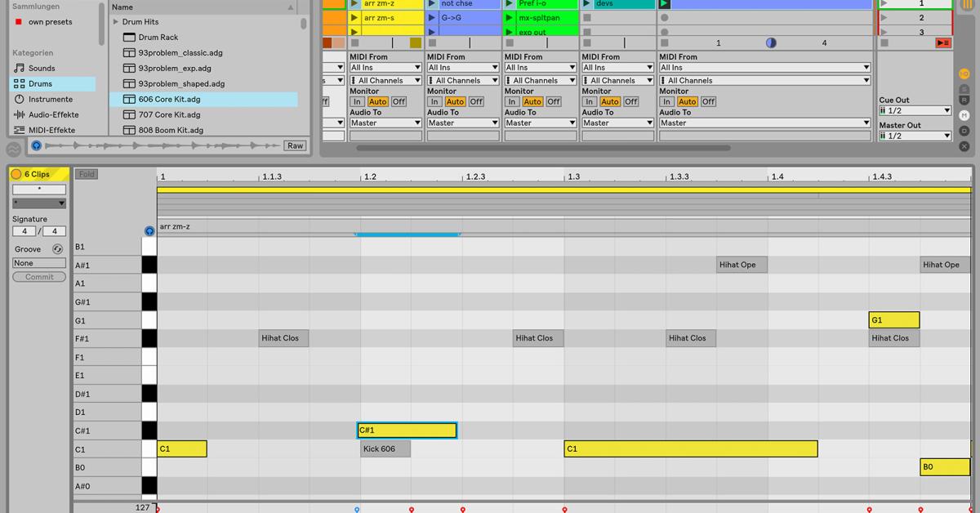Click the Commit groove button

[x=39, y=277]
